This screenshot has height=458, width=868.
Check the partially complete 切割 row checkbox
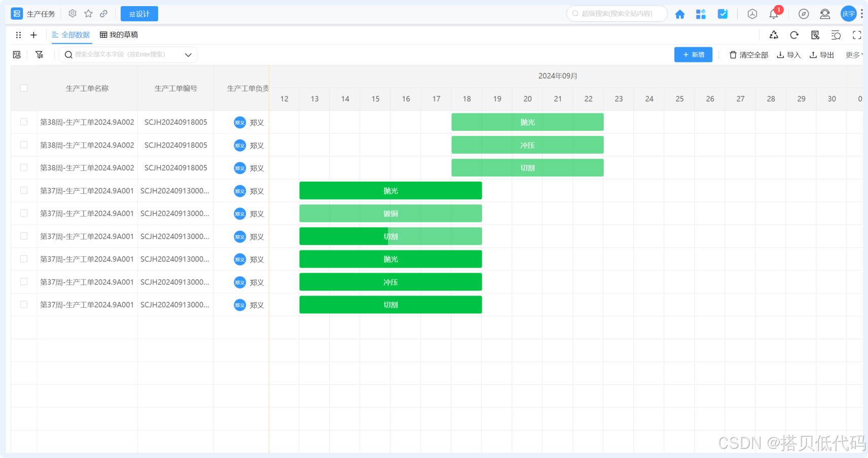[x=24, y=236]
